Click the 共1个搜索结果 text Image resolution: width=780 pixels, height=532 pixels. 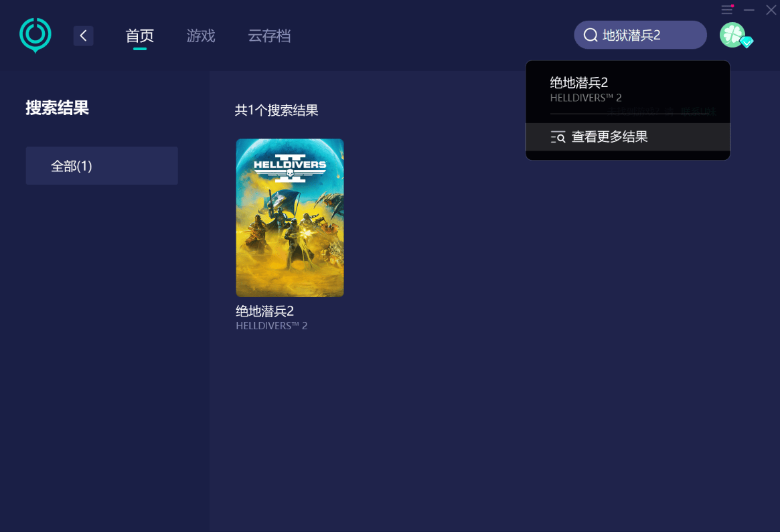pos(276,110)
